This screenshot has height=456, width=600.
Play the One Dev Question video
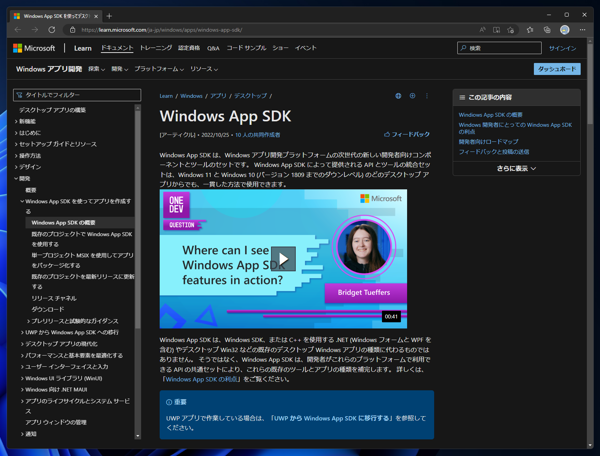[283, 259]
